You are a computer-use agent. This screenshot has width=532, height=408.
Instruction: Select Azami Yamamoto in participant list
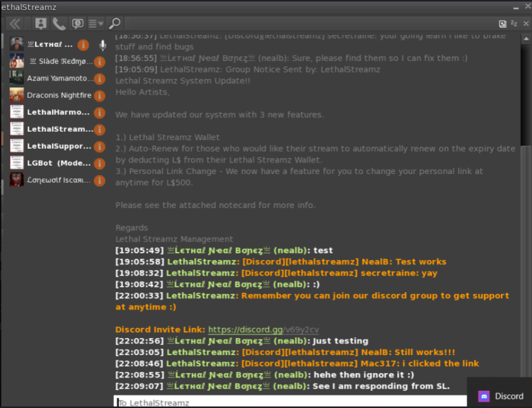point(60,78)
